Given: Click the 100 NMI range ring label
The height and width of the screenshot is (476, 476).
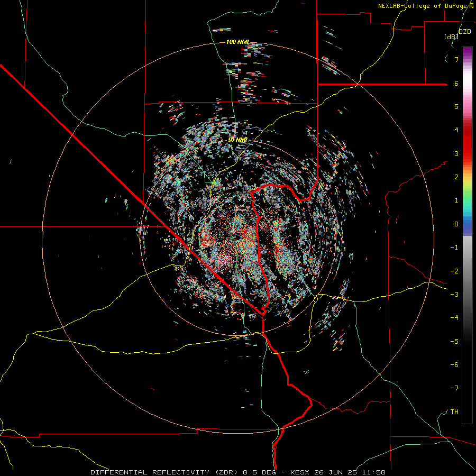Looking at the screenshot, I should click(237, 42).
